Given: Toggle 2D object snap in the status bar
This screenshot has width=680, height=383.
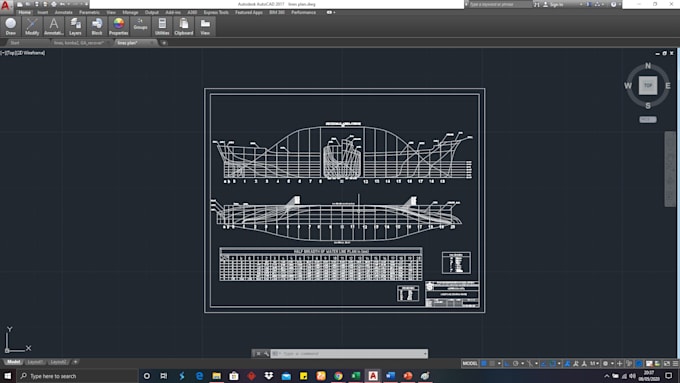Looking at the screenshot, I should (x=552, y=363).
